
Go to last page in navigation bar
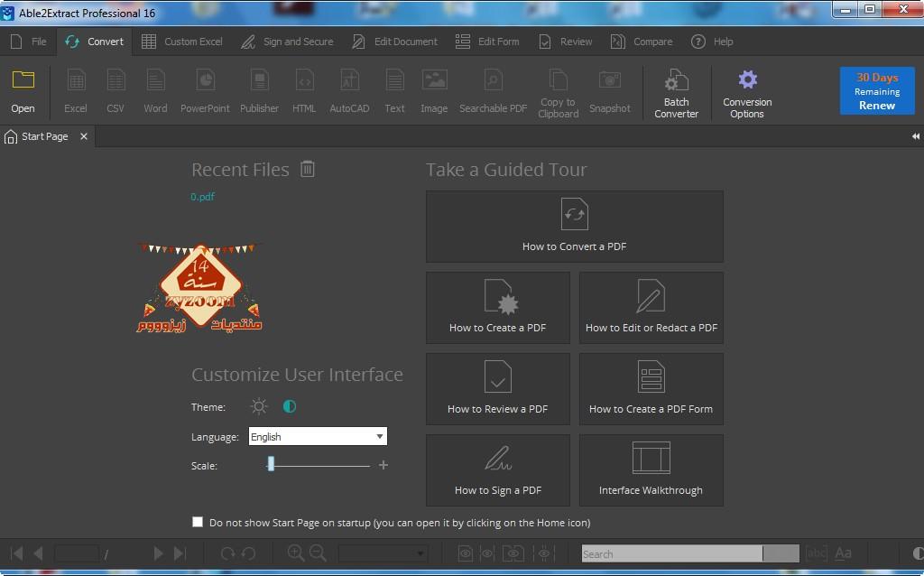click(180, 553)
